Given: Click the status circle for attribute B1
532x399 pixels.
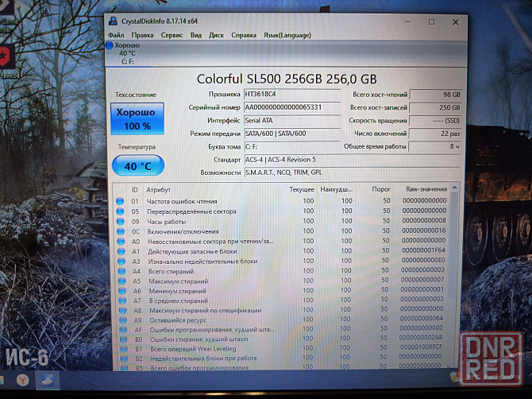Looking at the screenshot, I should 124,348.
